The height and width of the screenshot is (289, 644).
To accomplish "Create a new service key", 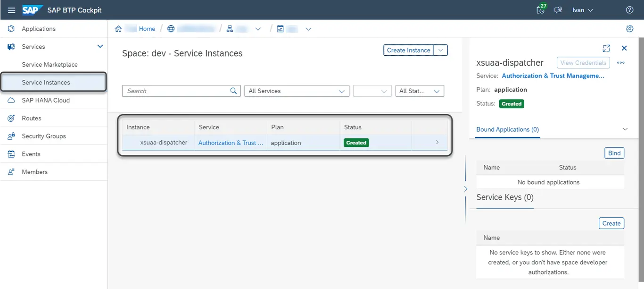I will [611, 223].
